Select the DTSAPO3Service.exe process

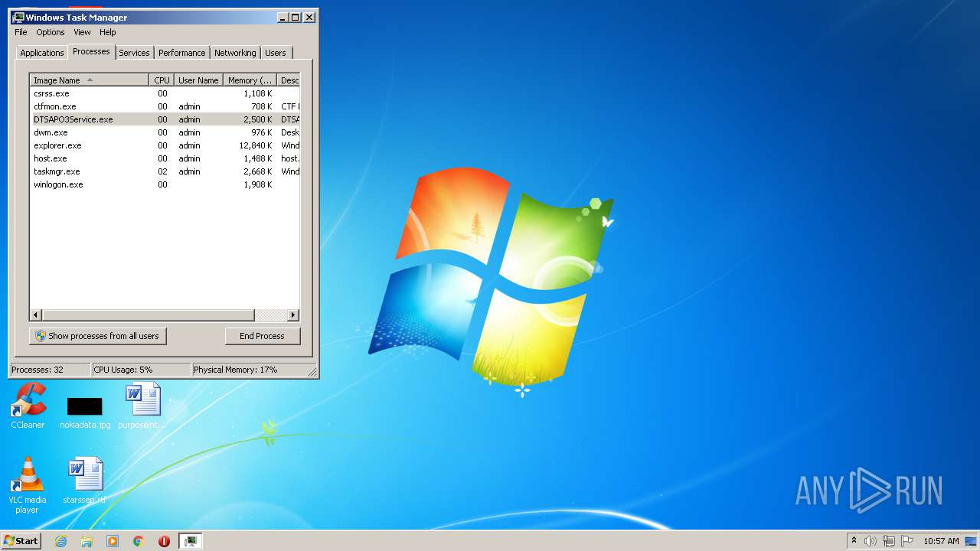165,119
